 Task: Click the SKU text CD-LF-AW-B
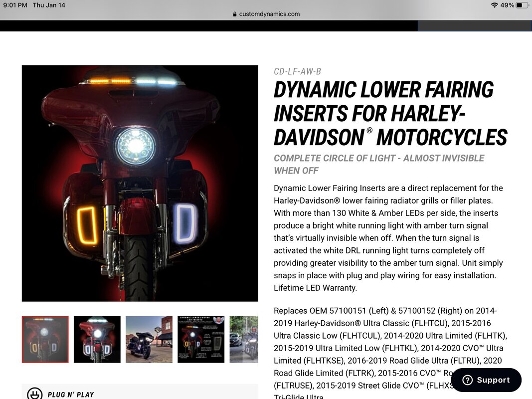(x=297, y=72)
